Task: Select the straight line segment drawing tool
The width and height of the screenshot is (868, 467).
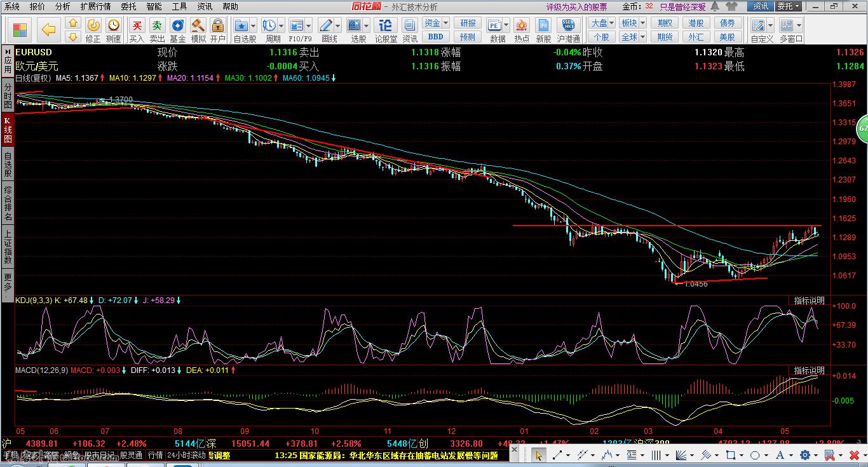Action: (x=557, y=455)
